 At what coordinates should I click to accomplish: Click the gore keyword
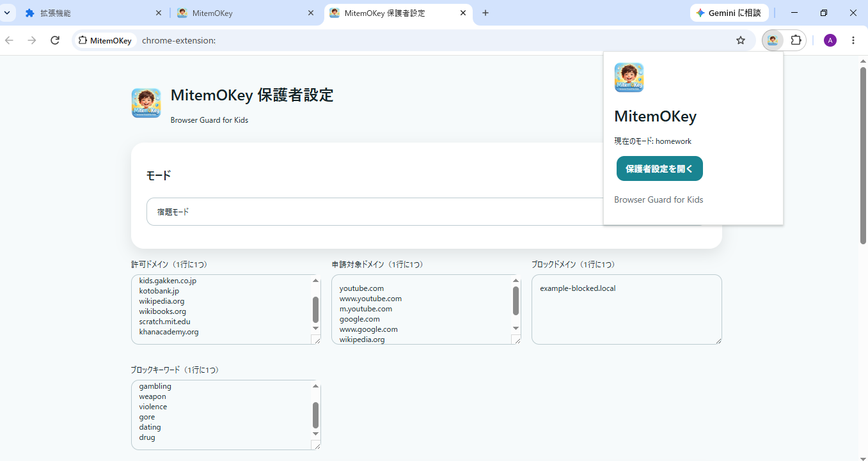147,417
